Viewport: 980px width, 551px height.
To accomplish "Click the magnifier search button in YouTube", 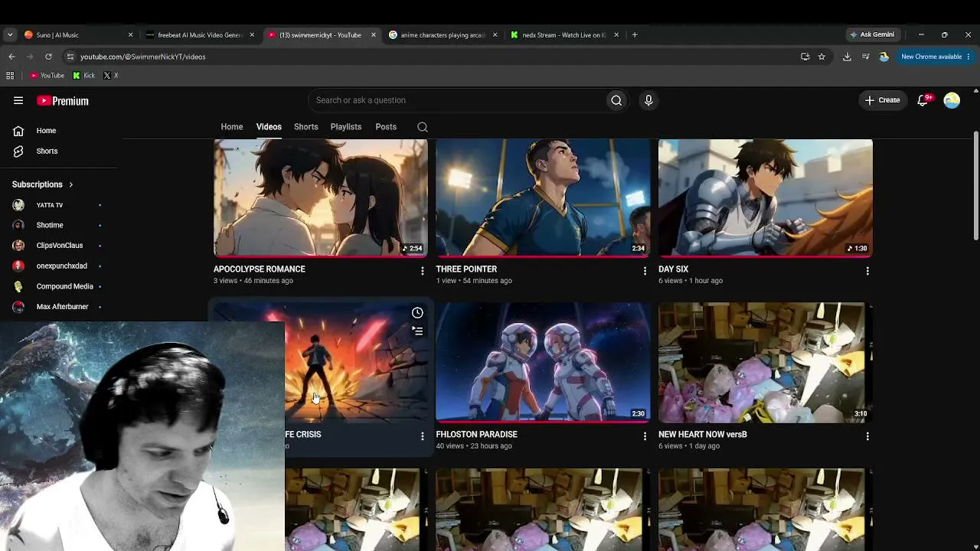I will 616,100.
